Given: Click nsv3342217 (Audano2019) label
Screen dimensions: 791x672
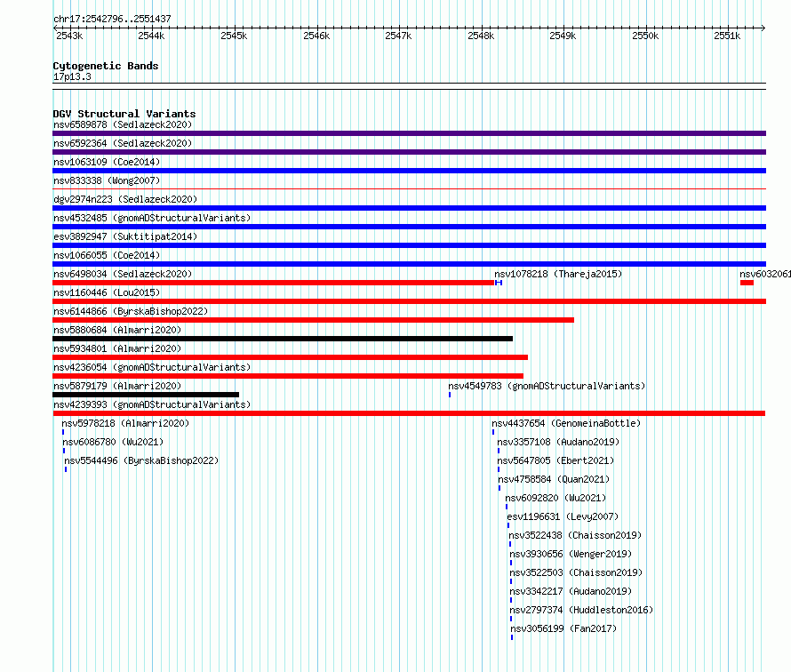Looking at the screenshot, I should [571, 591].
